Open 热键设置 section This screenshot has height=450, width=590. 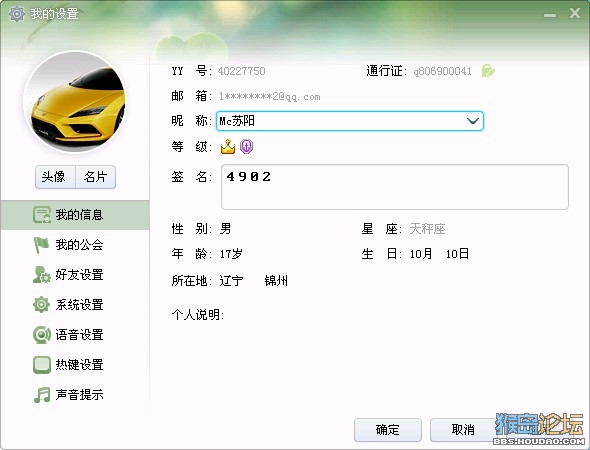click(x=75, y=365)
